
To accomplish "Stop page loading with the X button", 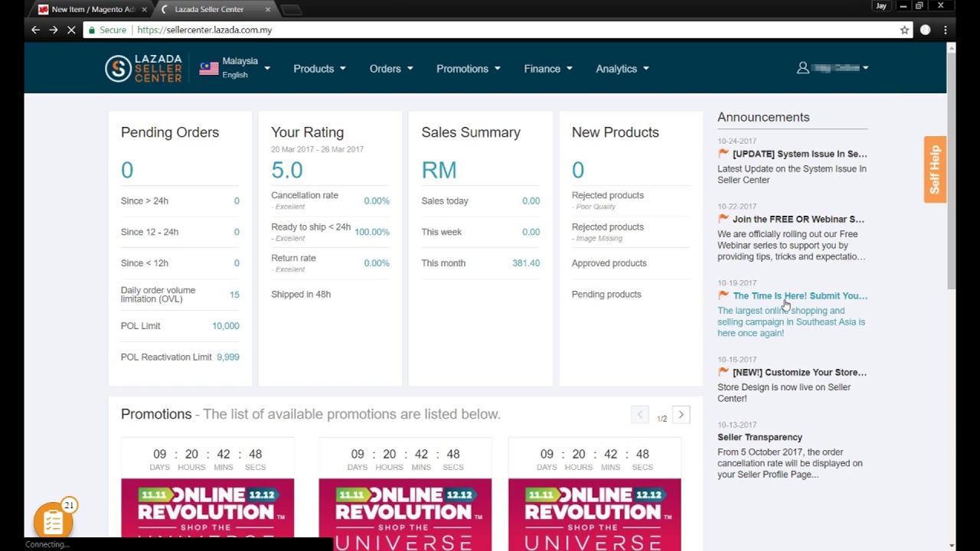I will pyautogui.click(x=72, y=30).
